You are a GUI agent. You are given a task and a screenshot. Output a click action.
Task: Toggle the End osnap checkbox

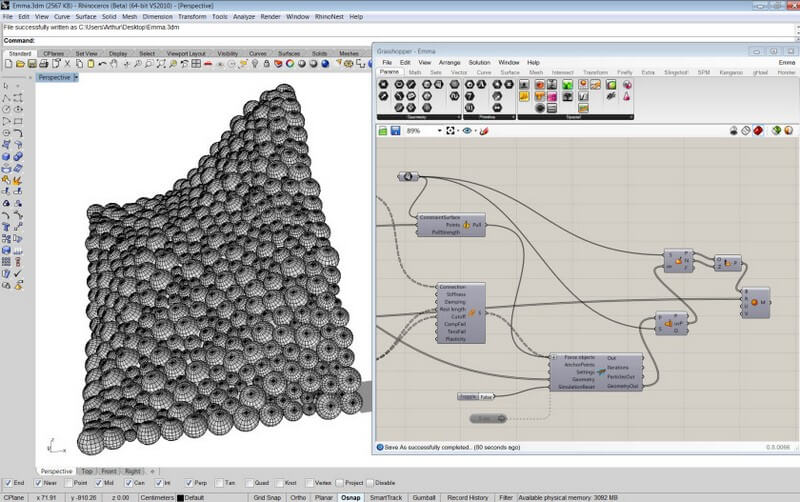pos(6,483)
